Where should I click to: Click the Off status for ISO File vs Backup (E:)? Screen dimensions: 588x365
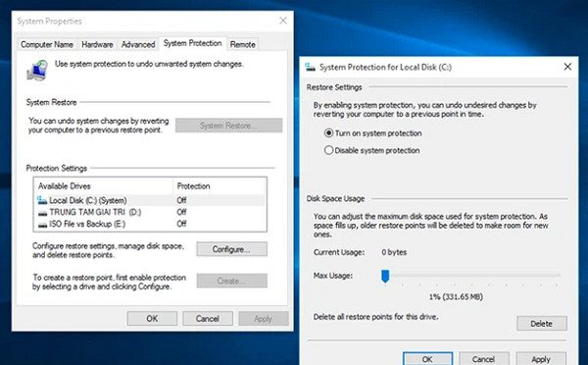[x=181, y=224]
